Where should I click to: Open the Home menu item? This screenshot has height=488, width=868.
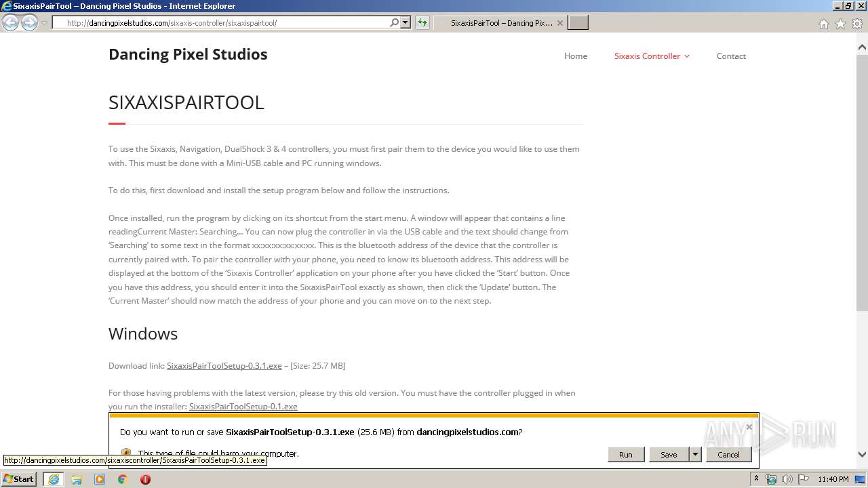pos(576,56)
